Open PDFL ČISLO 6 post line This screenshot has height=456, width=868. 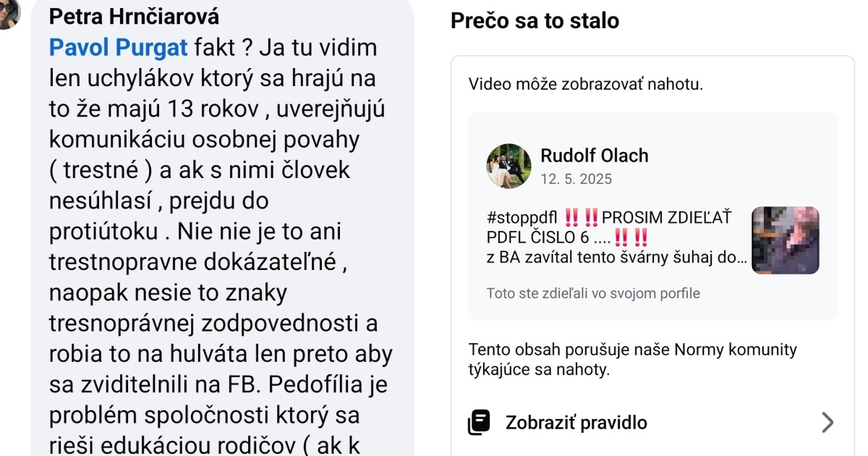pos(567,237)
